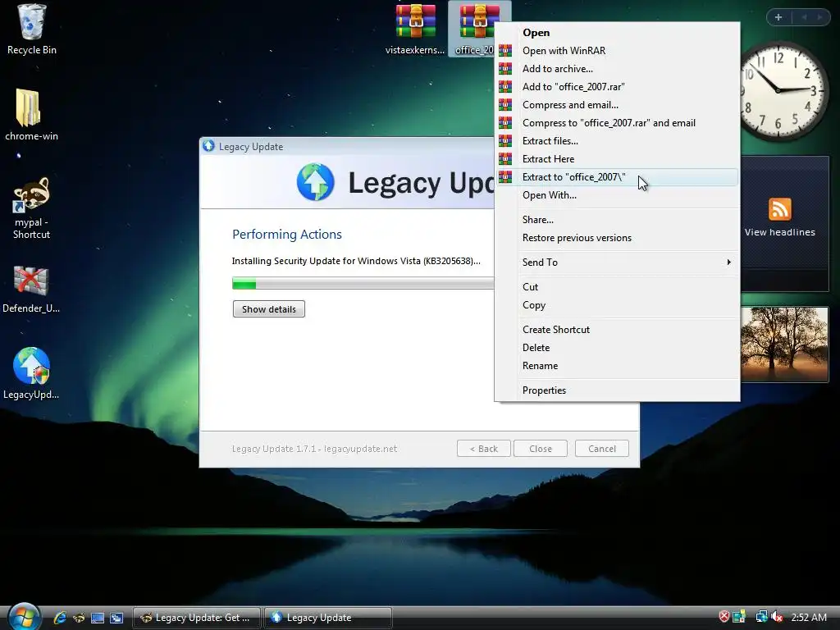Choose Restore previous versions
Image resolution: width=840 pixels, height=630 pixels.
click(617, 238)
